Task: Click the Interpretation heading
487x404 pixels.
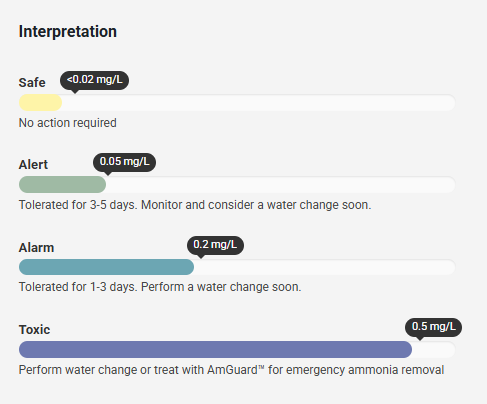Action: pyautogui.click(x=68, y=32)
